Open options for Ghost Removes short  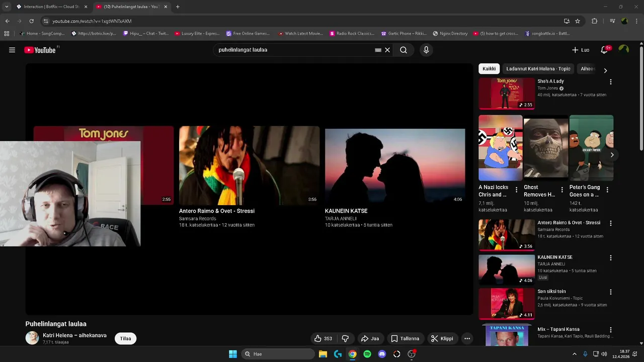tap(562, 190)
